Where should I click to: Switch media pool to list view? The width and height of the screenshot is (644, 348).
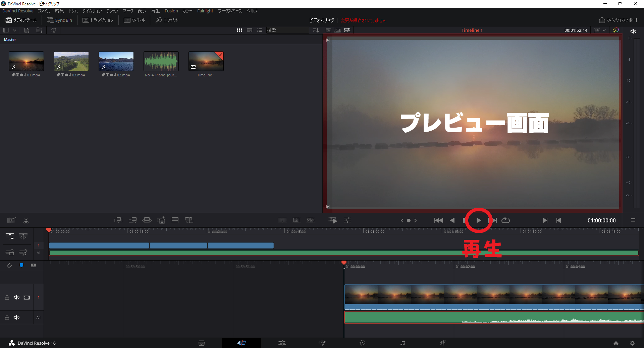260,30
